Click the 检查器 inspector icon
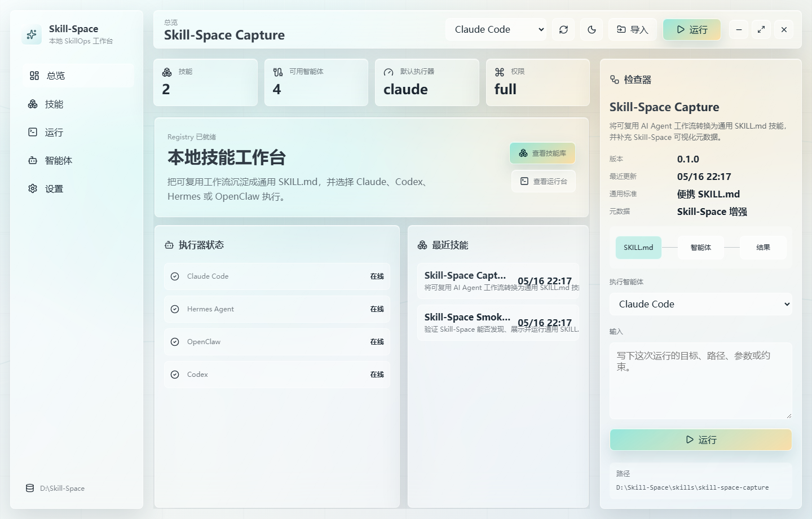This screenshot has height=519, width=812. click(615, 80)
